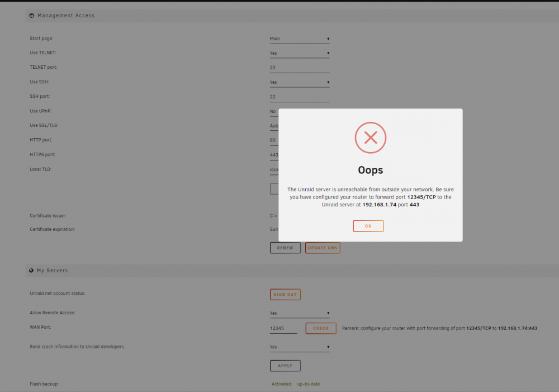Click the 'Certificate issuer:' label
This screenshot has width=559, height=392.
click(48, 216)
